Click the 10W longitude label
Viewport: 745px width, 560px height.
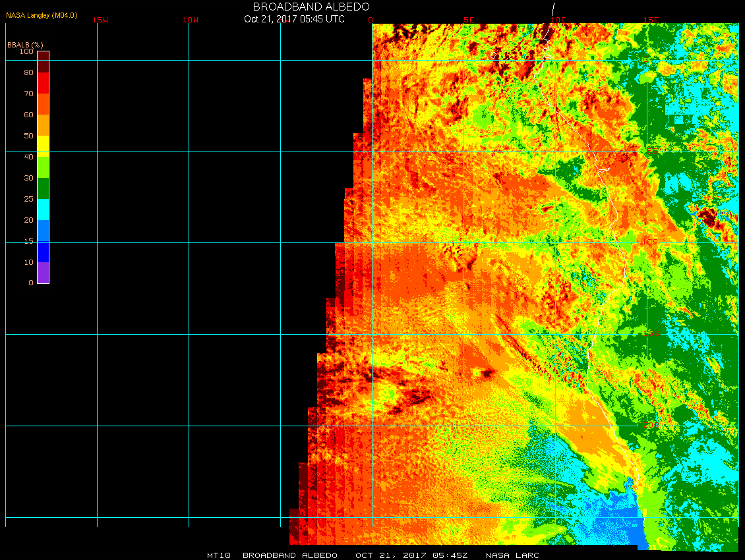[x=191, y=20]
